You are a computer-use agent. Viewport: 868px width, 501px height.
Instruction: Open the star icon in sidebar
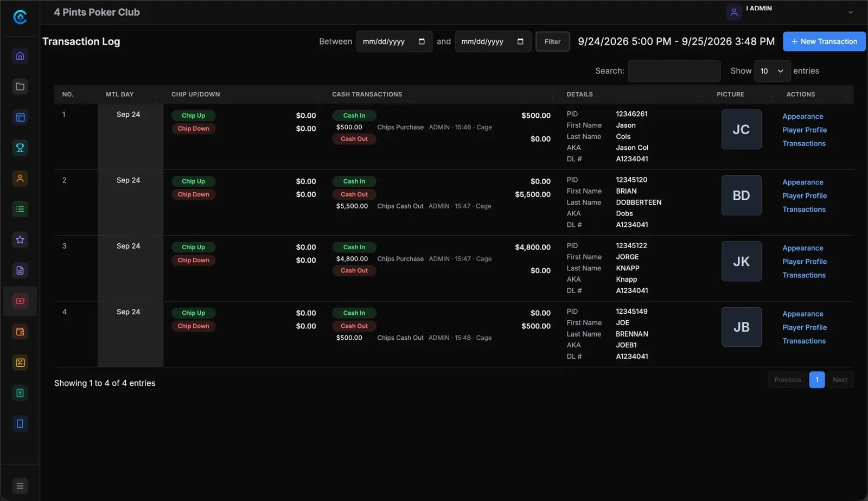[x=20, y=239]
